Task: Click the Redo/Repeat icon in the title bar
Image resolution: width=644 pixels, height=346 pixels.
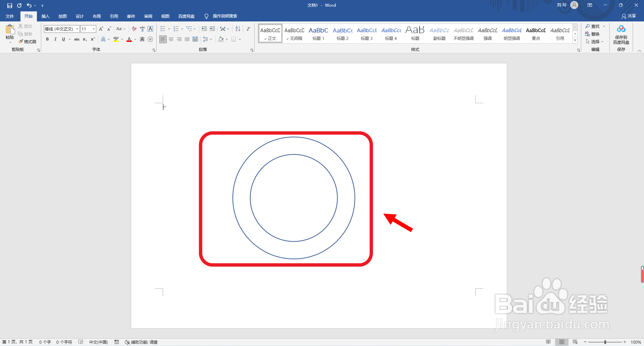Action: [19, 5]
